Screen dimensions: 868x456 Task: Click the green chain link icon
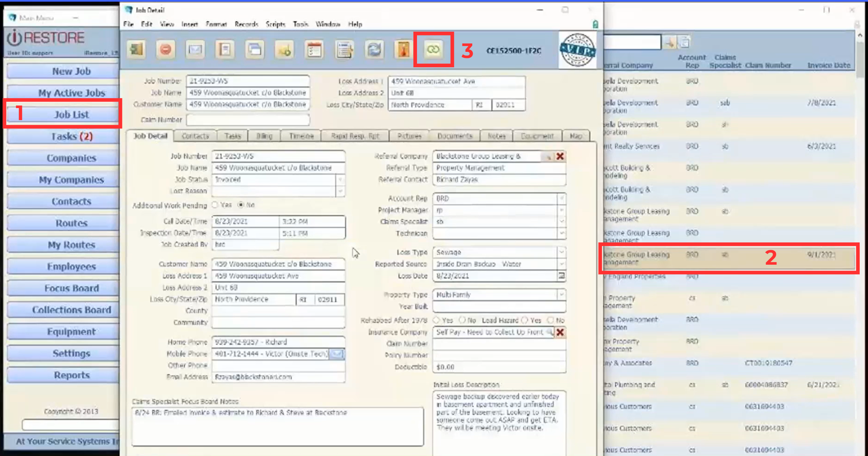433,50
